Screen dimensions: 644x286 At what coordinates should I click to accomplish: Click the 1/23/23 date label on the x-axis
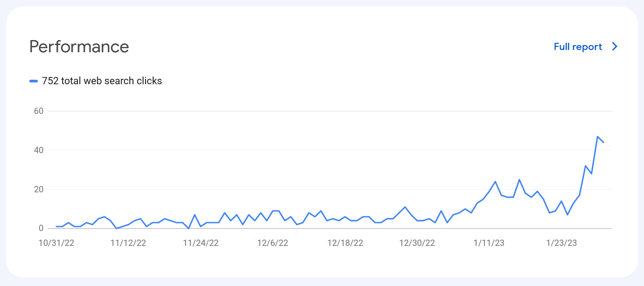(562, 243)
